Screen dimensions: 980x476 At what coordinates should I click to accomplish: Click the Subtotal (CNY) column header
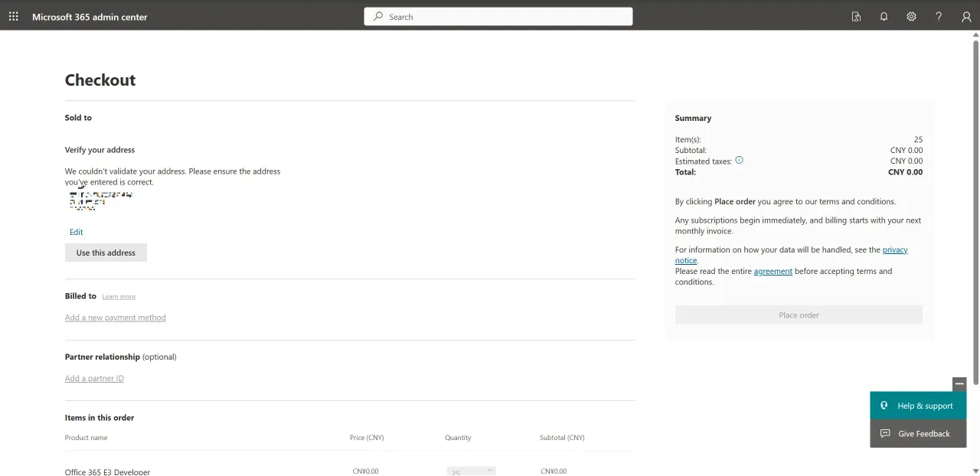click(562, 438)
